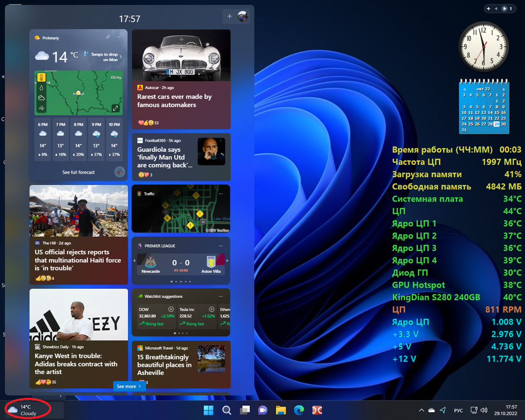Screen dimensions: 525x420
Task: Select cloud cover map layer
Action: pyautogui.click(x=41, y=98)
